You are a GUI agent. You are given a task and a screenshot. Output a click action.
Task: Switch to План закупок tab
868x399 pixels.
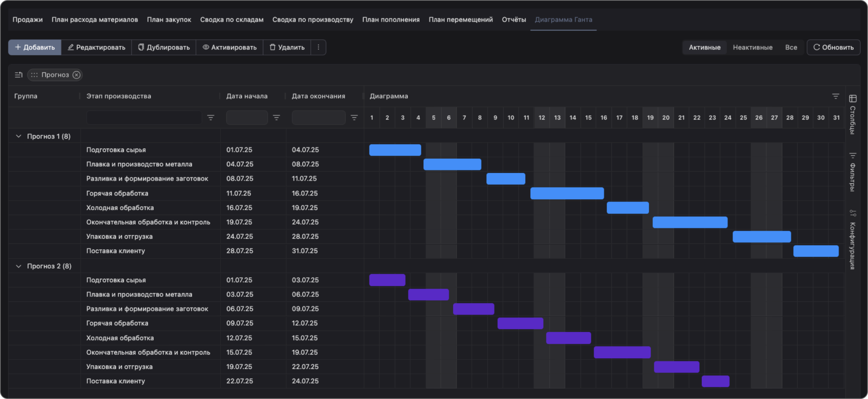[169, 20]
